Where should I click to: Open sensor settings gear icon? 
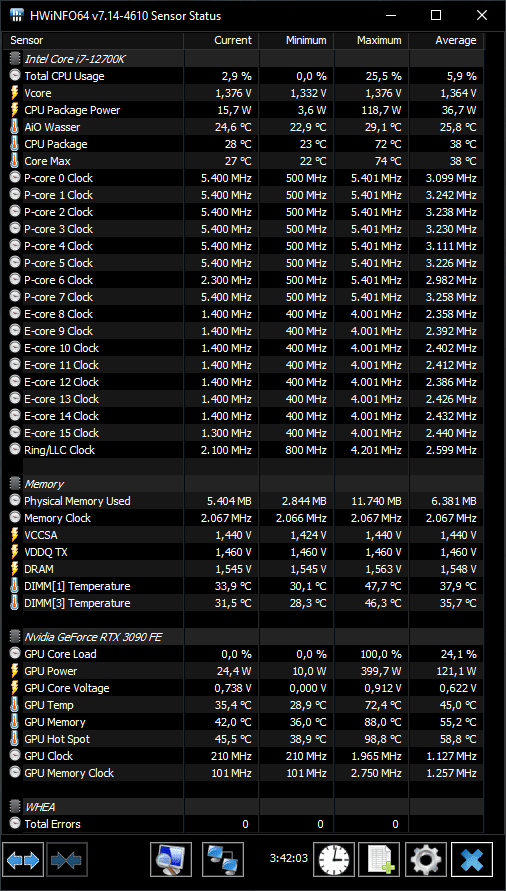tap(425, 859)
